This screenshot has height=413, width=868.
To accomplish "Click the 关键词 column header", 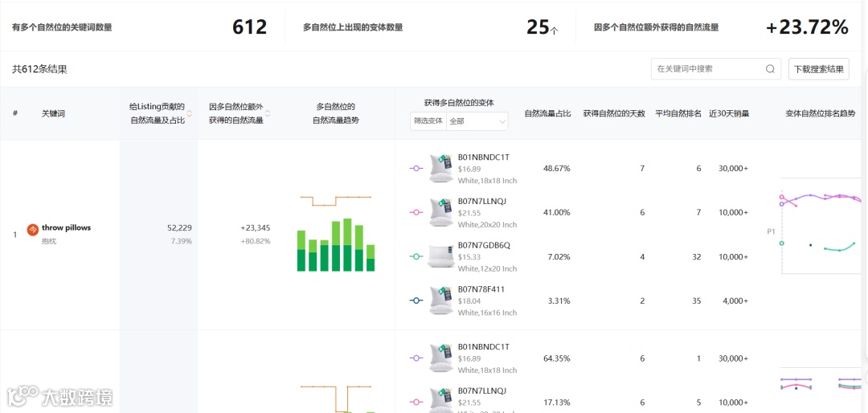I will [53, 113].
